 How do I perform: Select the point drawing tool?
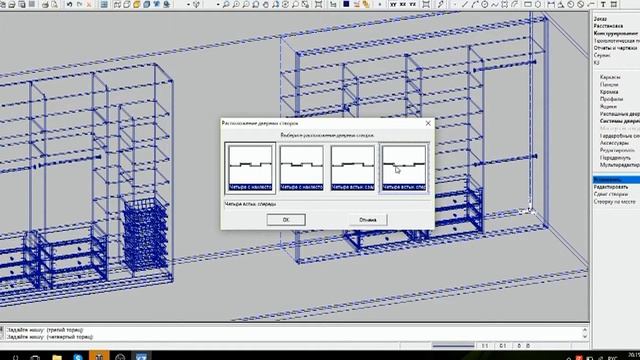tap(455, 4)
